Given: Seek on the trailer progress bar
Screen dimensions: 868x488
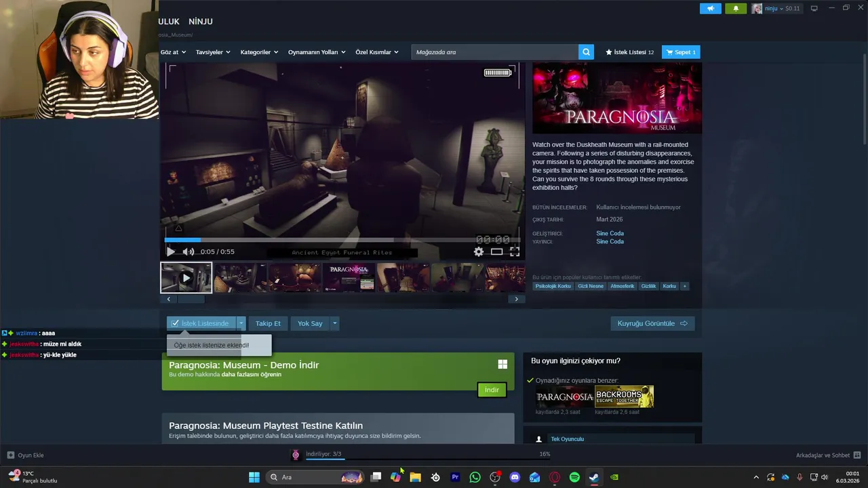Looking at the screenshot, I should point(342,240).
